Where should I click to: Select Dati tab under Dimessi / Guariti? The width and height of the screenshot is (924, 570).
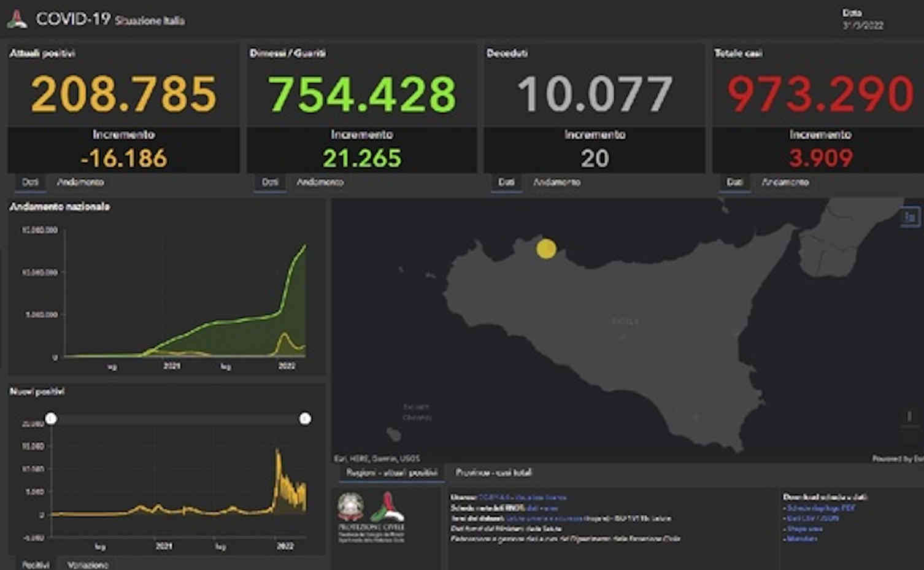point(270,182)
